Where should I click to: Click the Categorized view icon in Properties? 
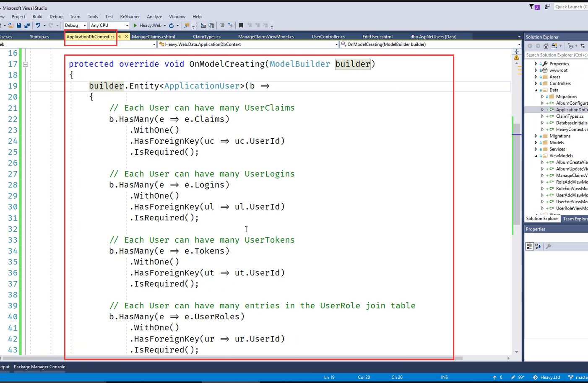pos(529,246)
